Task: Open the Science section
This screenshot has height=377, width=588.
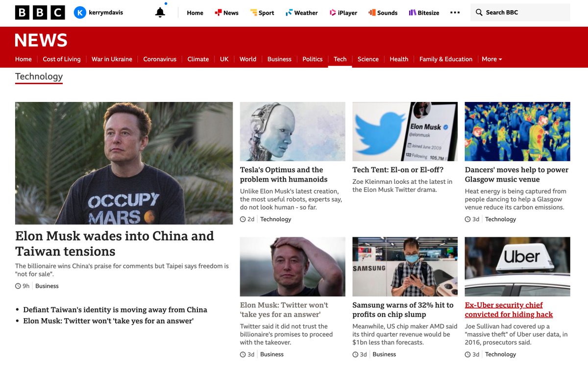Action: click(x=368, y=59)
